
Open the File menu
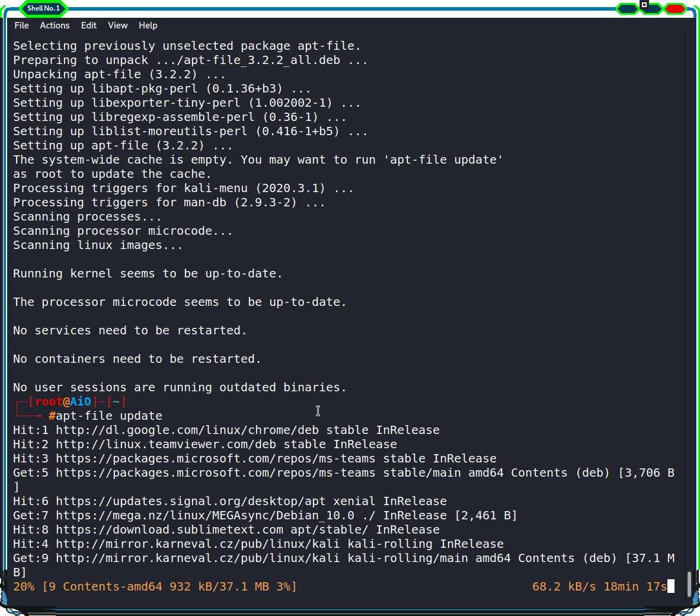[x=21, y=25]
